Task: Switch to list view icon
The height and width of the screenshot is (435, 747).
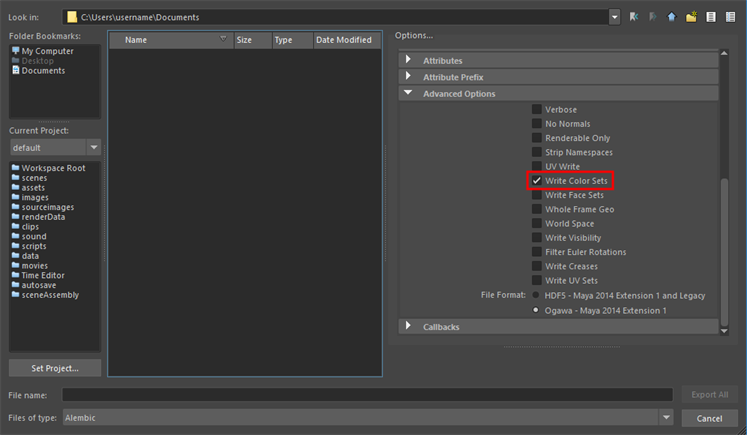Action: click(x=711, y=17)
